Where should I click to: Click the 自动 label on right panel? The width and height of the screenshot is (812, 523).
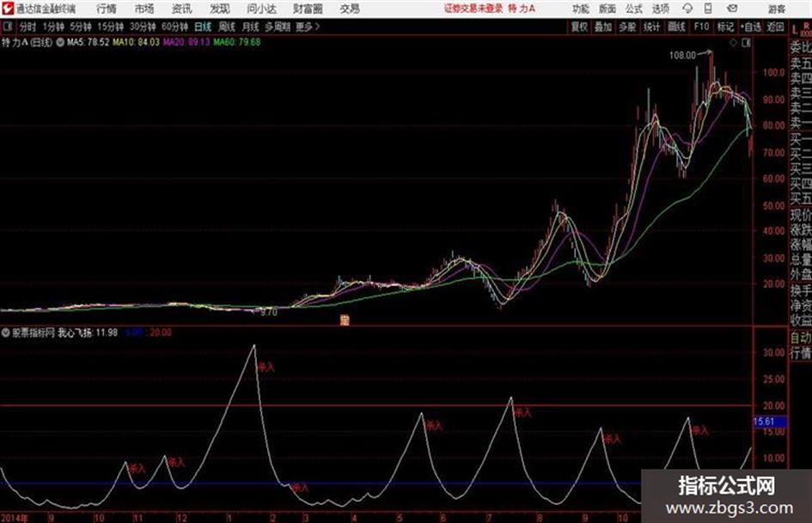(801, 338)
